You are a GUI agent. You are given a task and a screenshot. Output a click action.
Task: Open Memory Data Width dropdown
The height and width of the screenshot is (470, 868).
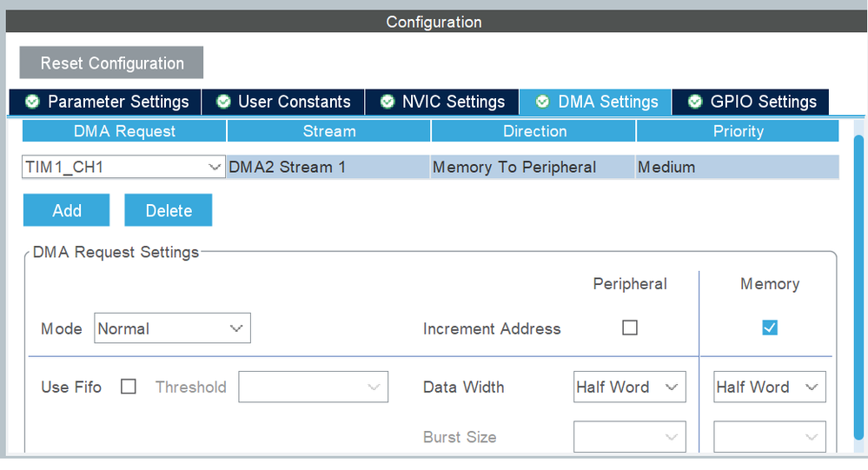(x=769, y=387)
